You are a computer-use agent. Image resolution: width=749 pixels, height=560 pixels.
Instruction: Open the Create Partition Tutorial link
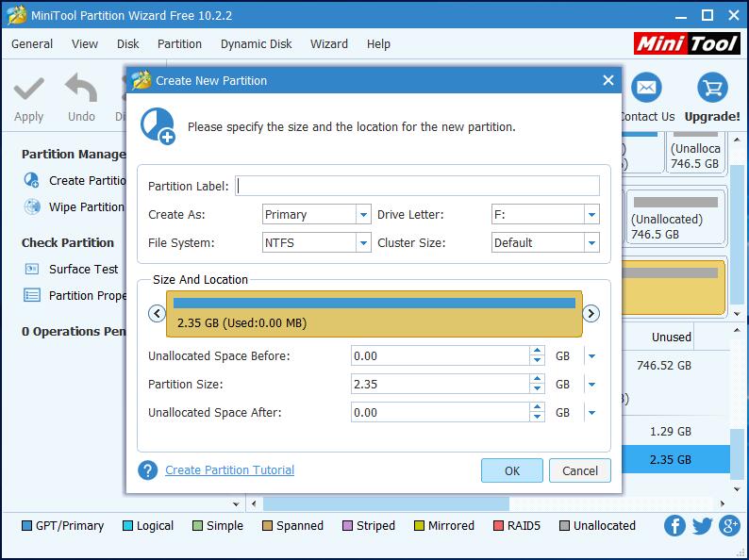coord(230,470)
